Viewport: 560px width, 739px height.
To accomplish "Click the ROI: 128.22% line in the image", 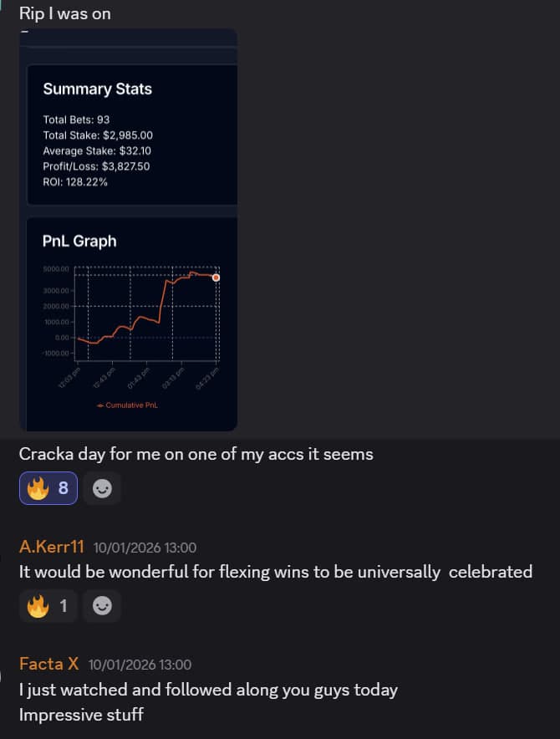I will coord(75,181).
